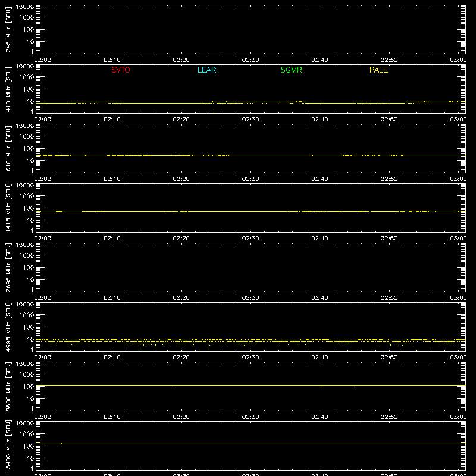Select the 15400 MHz [SFU] axis label
This screenshot has width=476, height=476.
(x=8, y=446)
